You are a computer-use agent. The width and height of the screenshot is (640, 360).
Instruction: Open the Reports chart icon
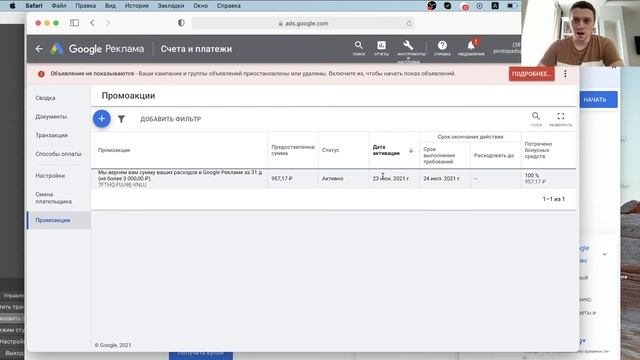(381, 45)
